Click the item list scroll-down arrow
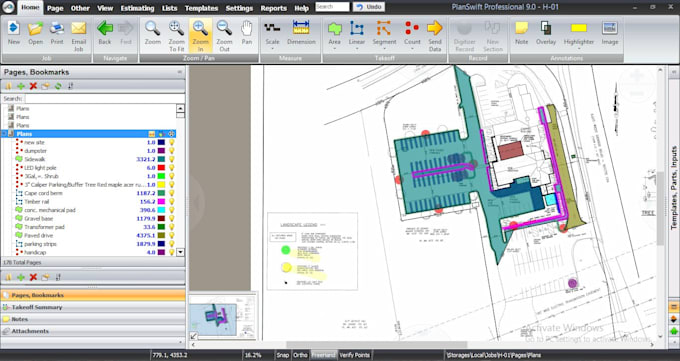The width and height of the screenshot is (680, 361). pos(180,252)
